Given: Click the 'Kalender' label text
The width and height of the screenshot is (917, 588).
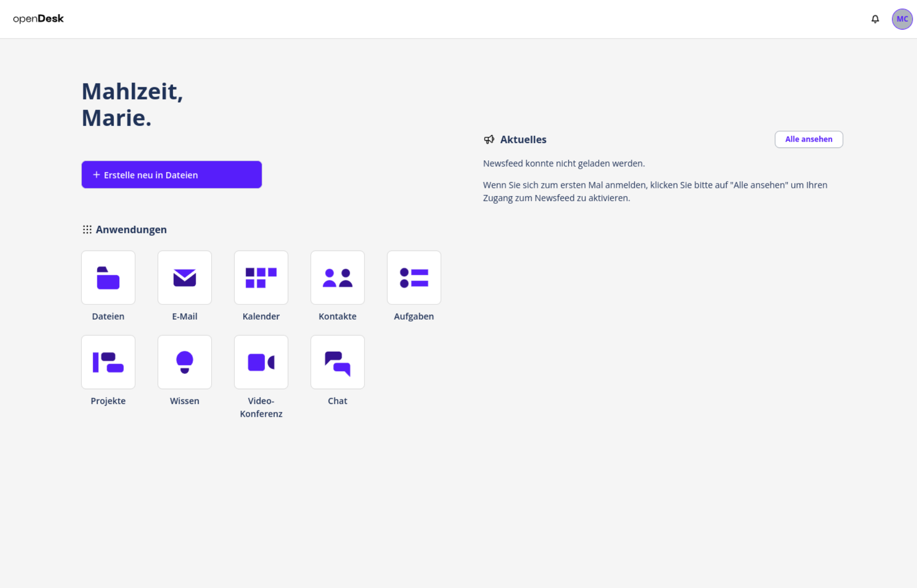Looking at the screenshot, I should [261, 316].
